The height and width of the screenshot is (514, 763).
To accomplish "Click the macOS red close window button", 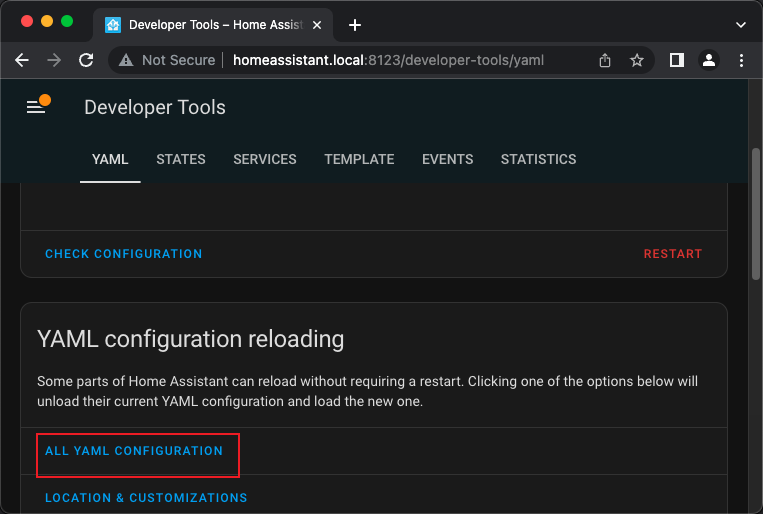I will coord(27,21).
